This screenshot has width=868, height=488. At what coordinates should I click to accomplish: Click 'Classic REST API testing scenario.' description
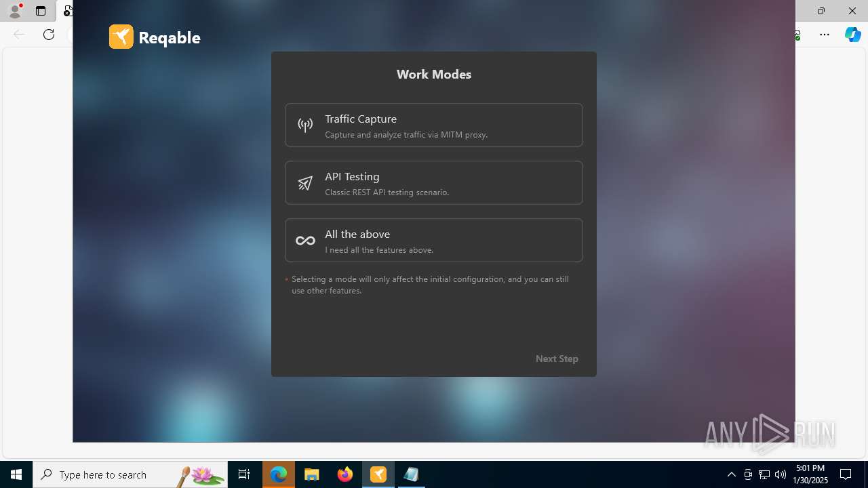387,192
